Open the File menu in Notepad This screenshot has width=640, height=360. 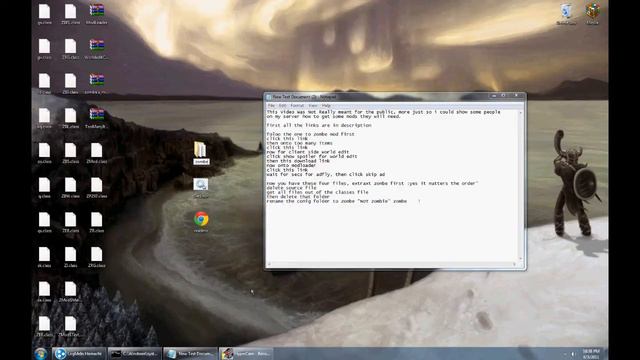point(271,106)
